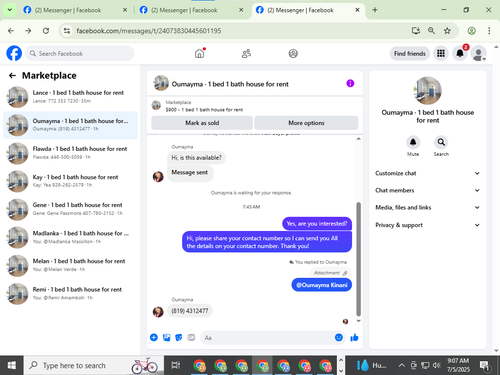Viewport: 500px width, 375px height.
Task: View site information icon in address bar
Action: (x=67, y=31)
